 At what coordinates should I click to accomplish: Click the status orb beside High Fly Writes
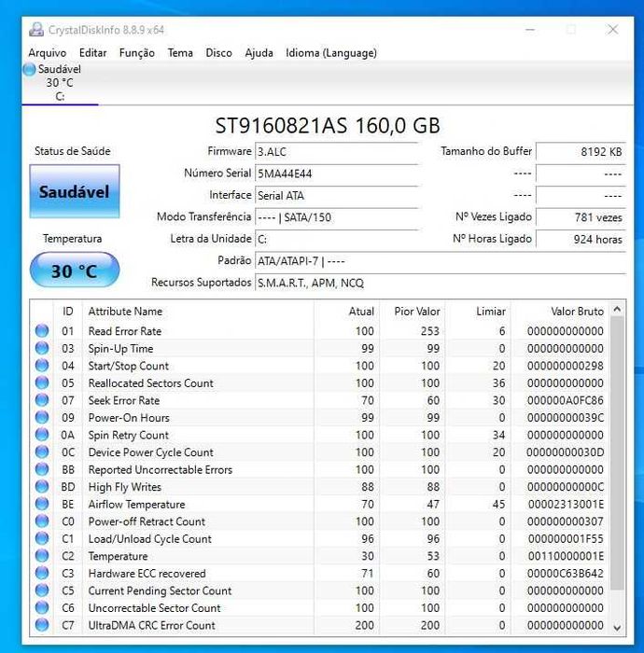coord(42,486)
